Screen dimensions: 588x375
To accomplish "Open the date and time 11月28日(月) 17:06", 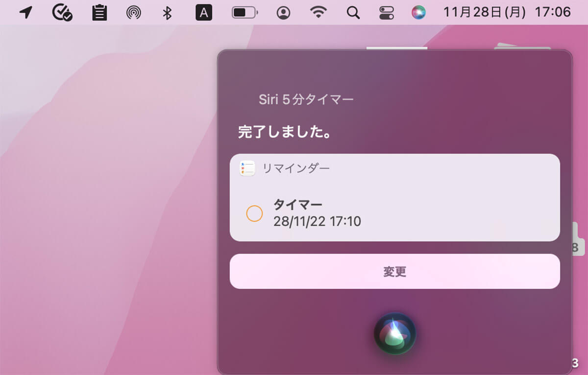I will (x=507, y=12).
